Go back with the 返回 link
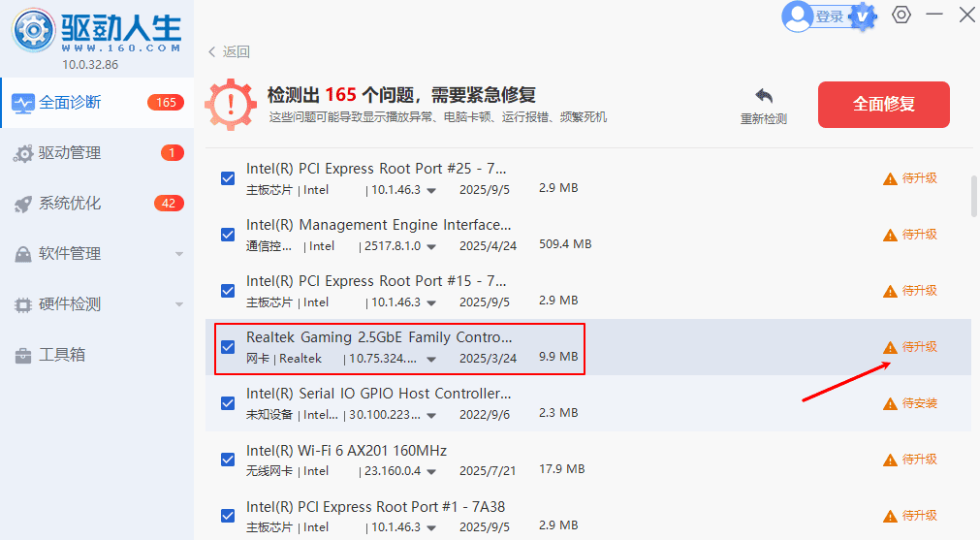The height and width of the screenshot is (540, 980). click(230, 52)
